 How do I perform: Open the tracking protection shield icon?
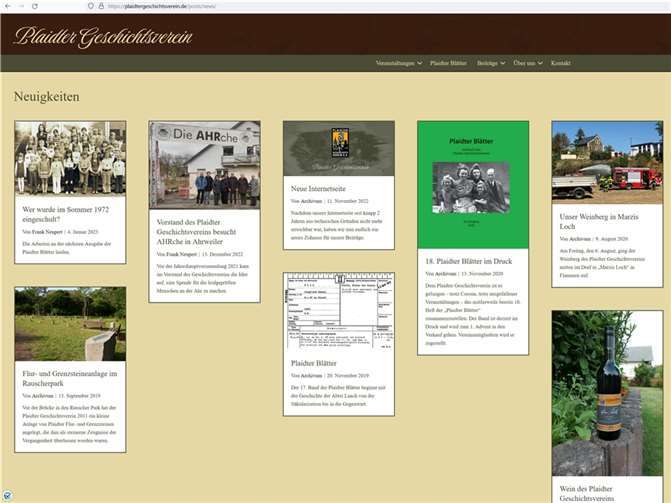pyautogui.click(x=91, y=6)
